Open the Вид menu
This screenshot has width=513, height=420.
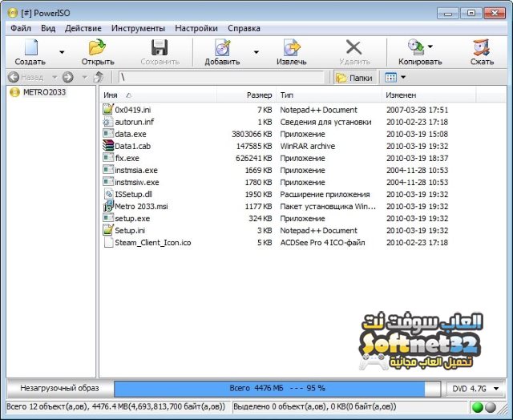[48, 29]
